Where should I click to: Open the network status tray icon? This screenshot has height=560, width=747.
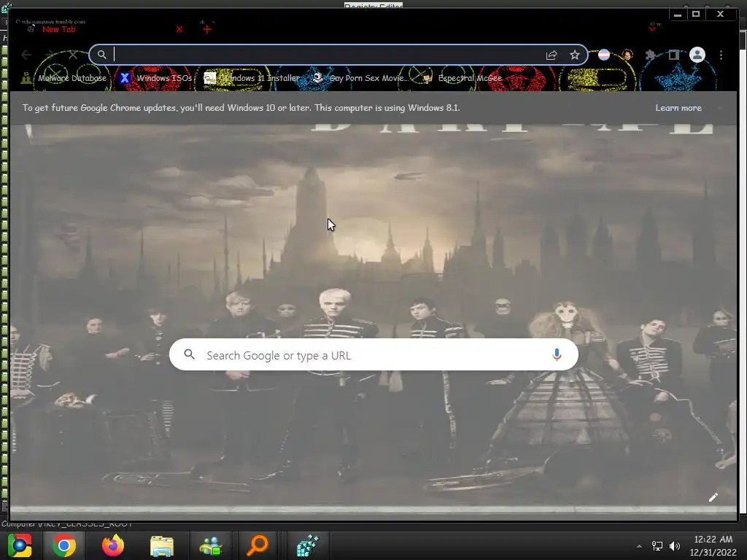tap(657, 546)
